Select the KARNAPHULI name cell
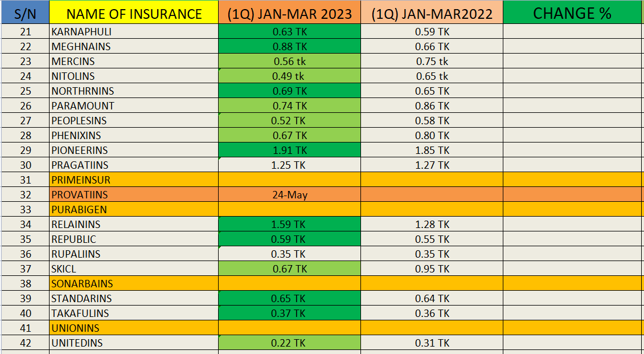Screen dimensions: 644x354 coord(134,32)
